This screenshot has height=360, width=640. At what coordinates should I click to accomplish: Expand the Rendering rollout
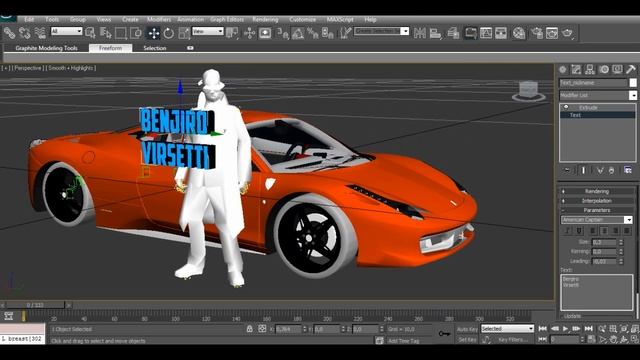[x=596, y=191]
